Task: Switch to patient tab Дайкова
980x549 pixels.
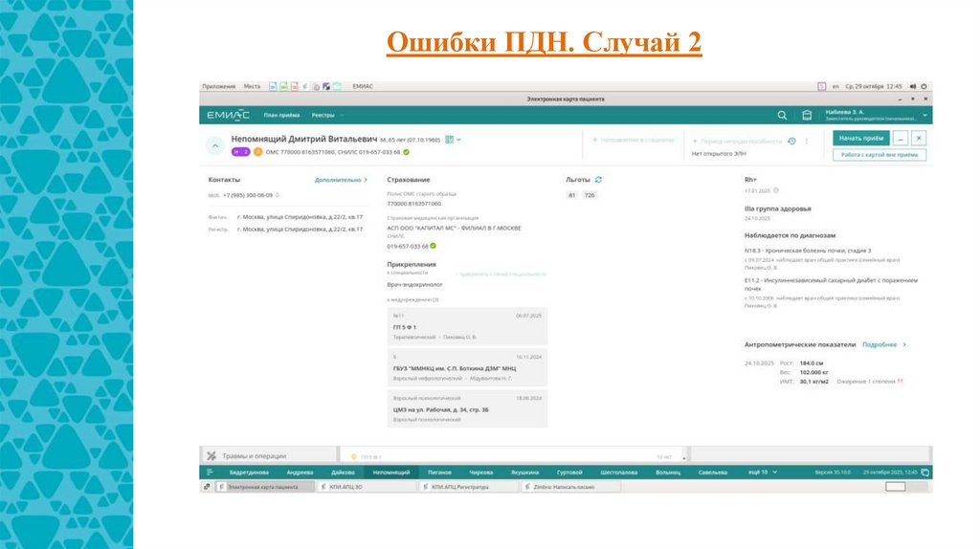Action: click(343, 472)
